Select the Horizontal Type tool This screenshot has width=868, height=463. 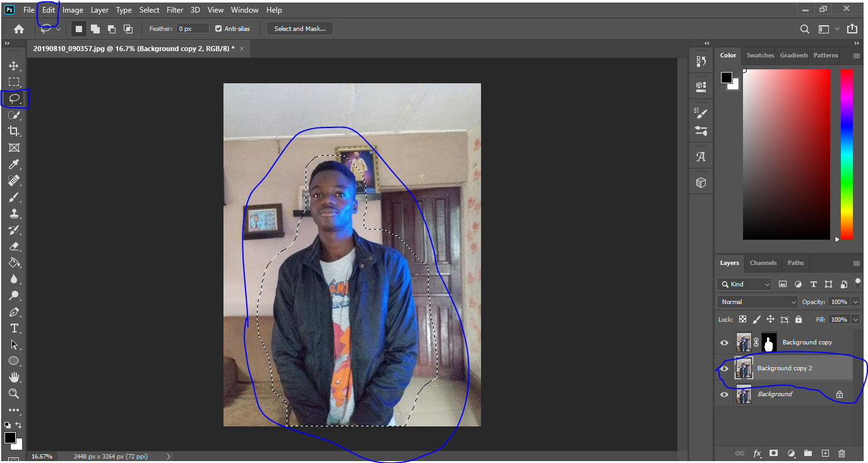pos(14,328)
